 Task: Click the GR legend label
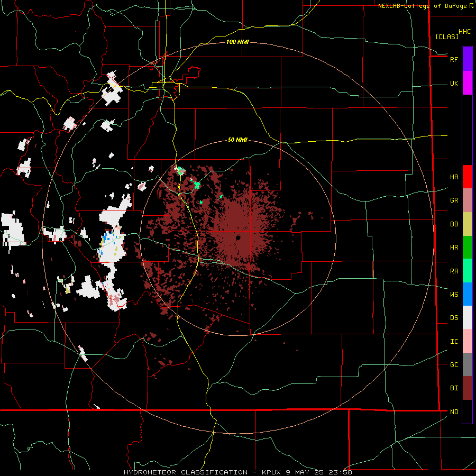pos(454,200)
